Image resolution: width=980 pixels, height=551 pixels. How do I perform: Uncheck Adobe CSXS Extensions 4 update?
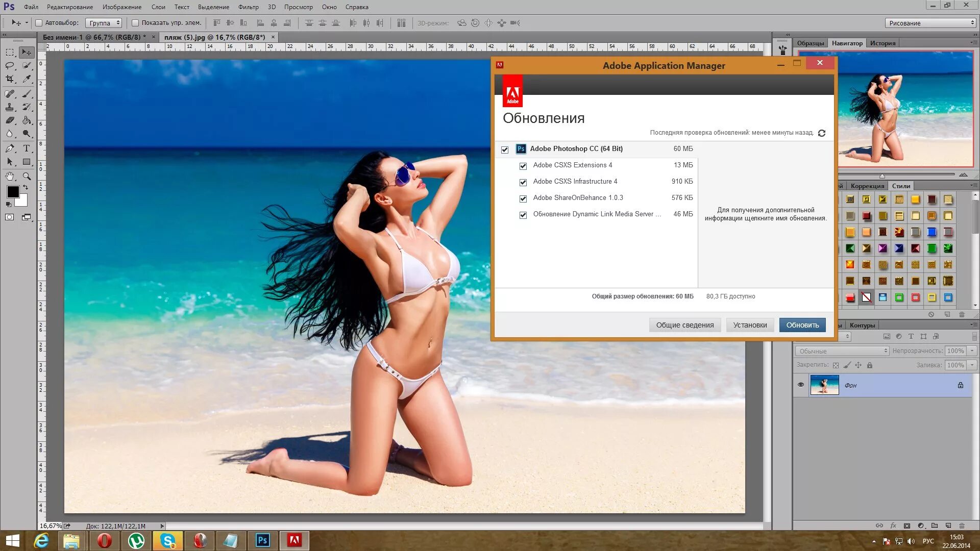pyautogui.click(x=523, y=166)
